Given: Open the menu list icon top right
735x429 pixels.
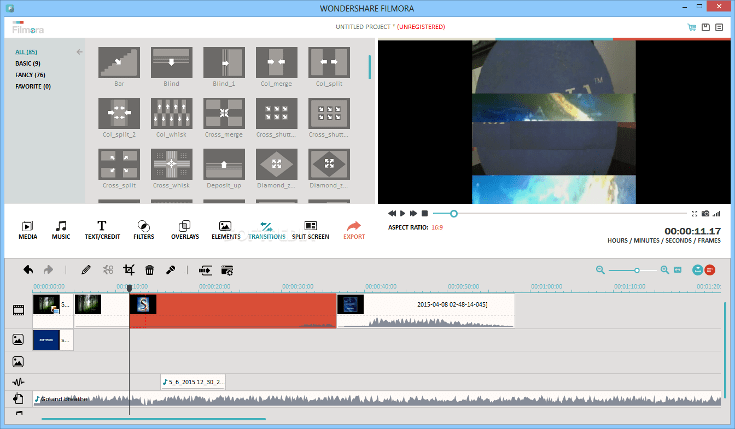Looking at the screenshot, I should tap(719, 27).
